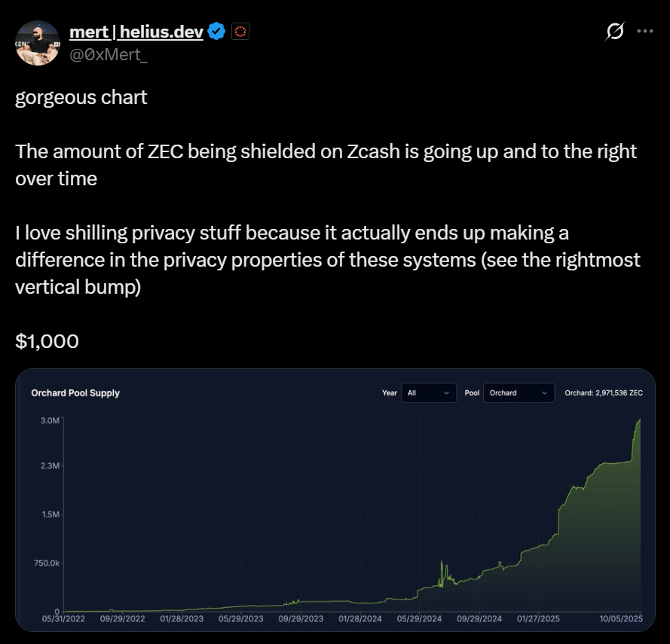Image resolution: width=670 pixels, height=644 pixels.
Task: Click the 10/05/2025 x-axis date label
Action: (x=621, y=619)
